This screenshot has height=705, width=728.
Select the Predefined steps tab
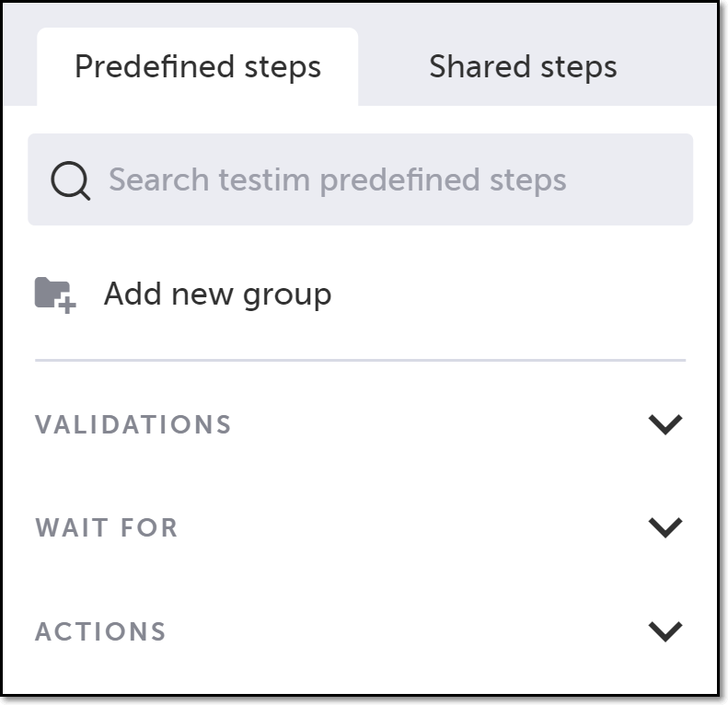coord(198,67)
